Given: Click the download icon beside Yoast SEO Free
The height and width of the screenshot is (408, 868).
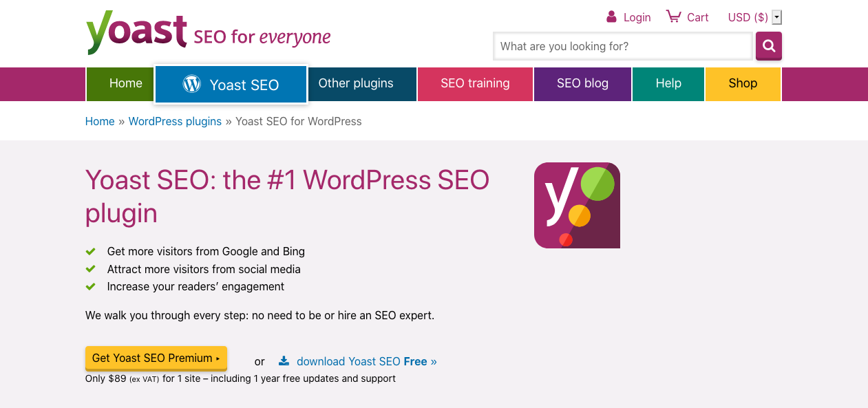Looking at the screenshot, I should (x=284, y=361).
